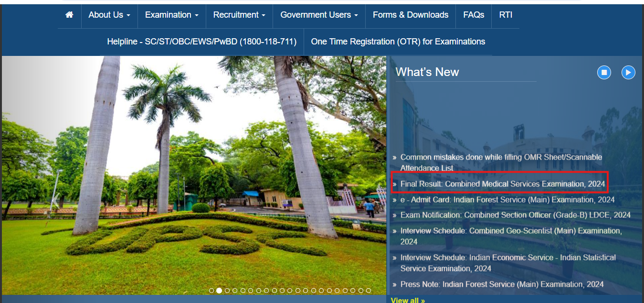Select the FAQs menu item

(473, 15)
